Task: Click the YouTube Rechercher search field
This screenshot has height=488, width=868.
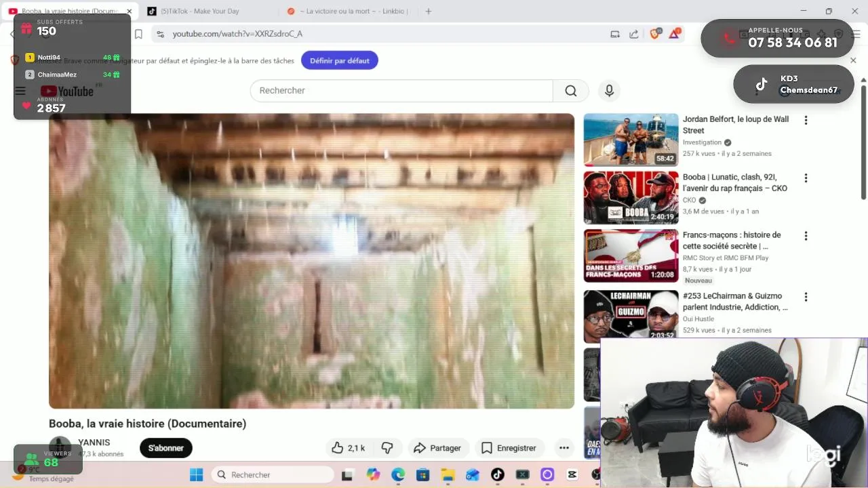Action: 401,91
